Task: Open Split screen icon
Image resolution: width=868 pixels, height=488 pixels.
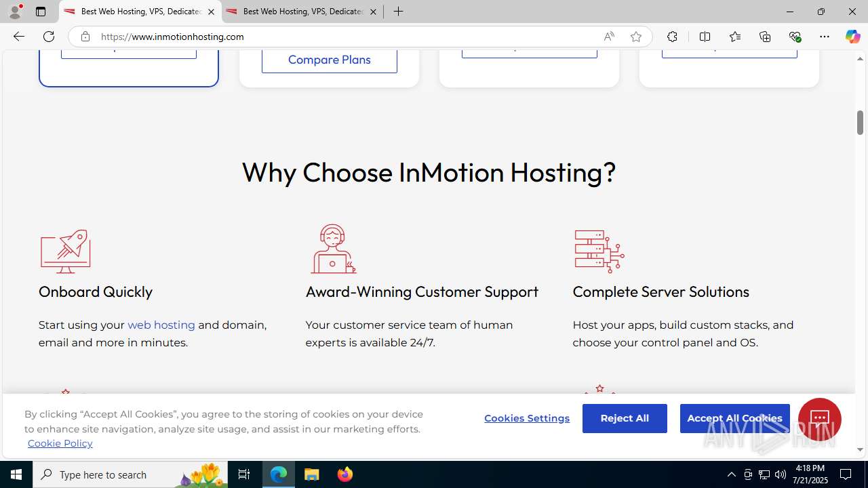Action: [x=705, y=37]
